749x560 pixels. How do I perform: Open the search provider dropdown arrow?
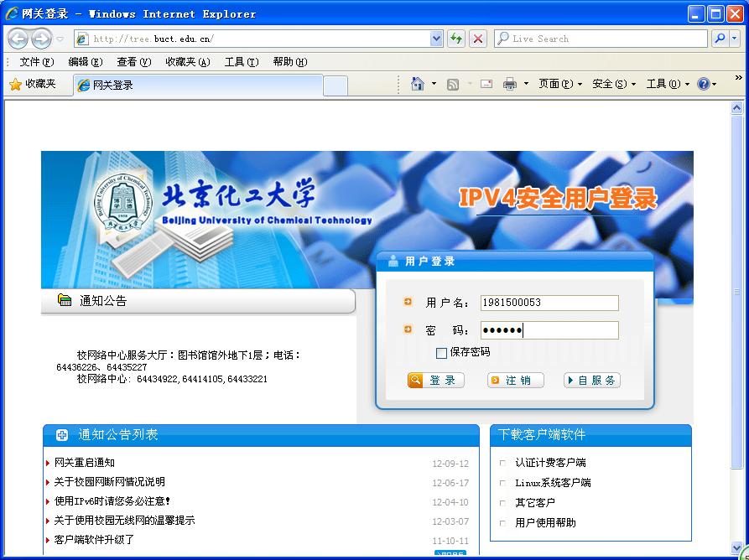(735, 39)
